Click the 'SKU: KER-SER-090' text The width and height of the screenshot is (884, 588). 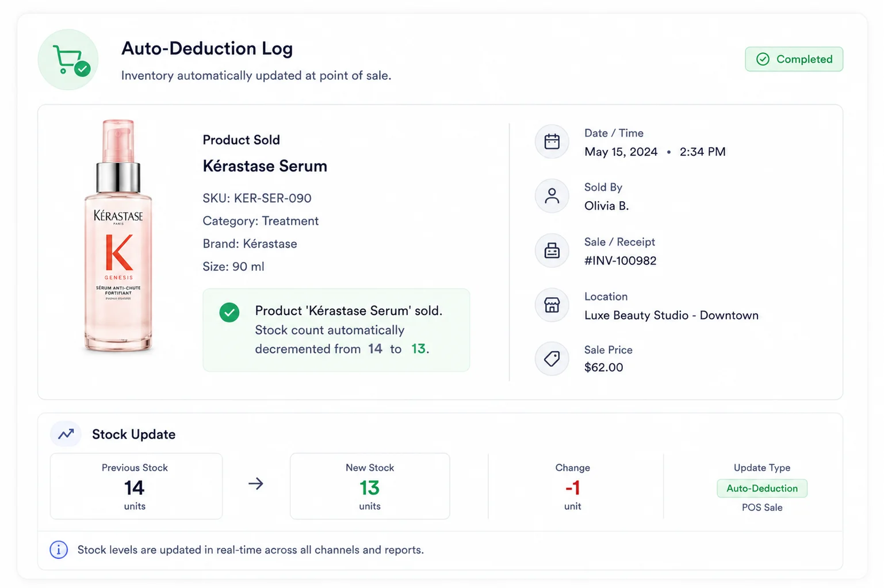257,198
